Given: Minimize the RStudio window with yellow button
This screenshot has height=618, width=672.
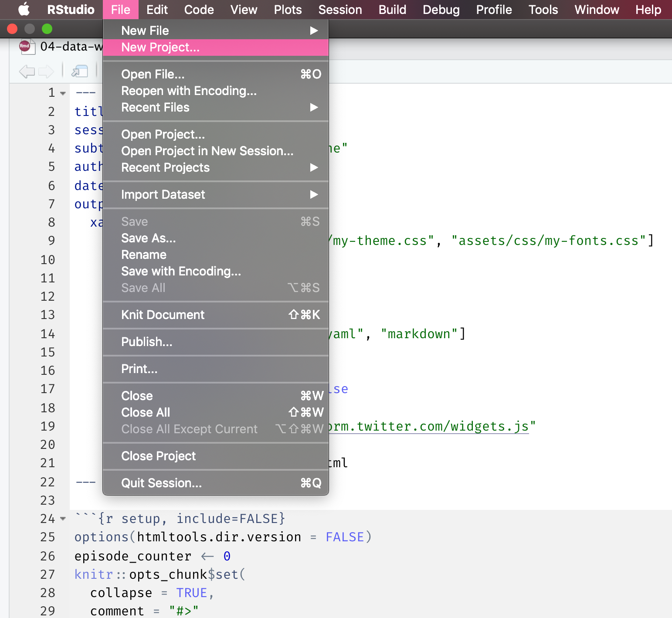Looking at the screenshot, I should [30, 29].
